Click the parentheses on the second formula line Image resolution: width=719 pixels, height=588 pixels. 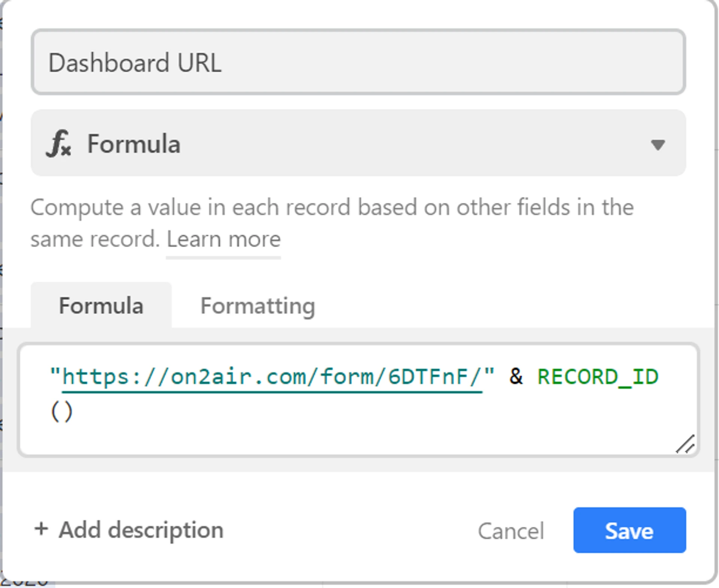pyautogui.click(x=62, y=412)
